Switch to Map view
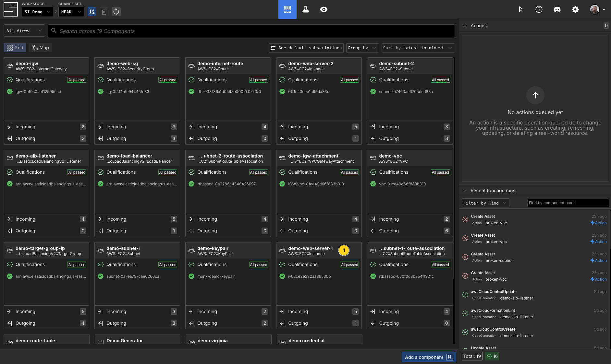This screenshot has height=364, width=611. pyautogui.click(x=41, y=48)
